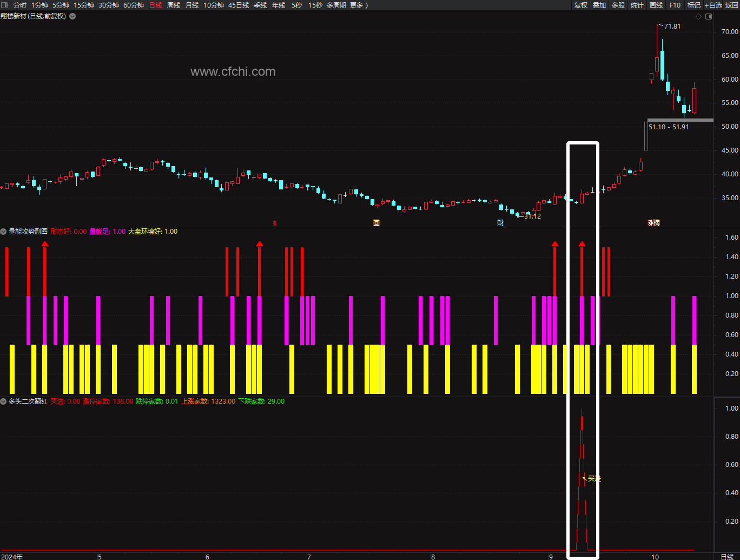The image size is (740, 560).
Task: Select the 1分钟 period
Action: pyautogui.click(x=39, y=5)
